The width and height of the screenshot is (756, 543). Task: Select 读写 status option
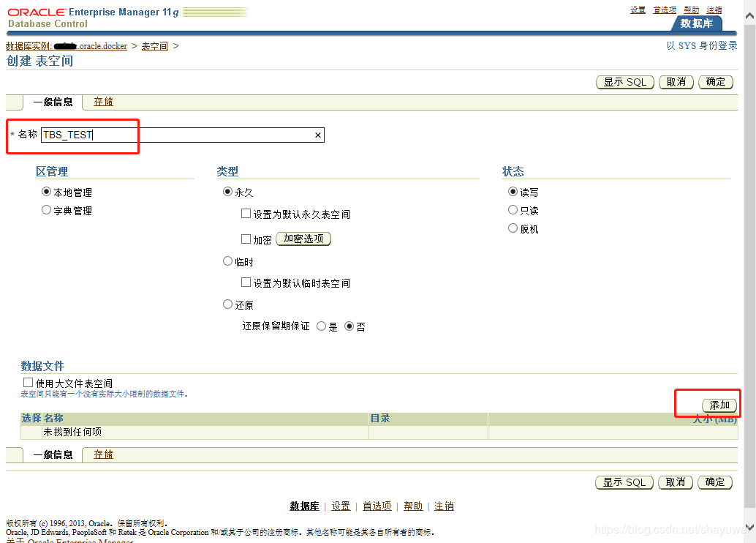click(513, 192)
